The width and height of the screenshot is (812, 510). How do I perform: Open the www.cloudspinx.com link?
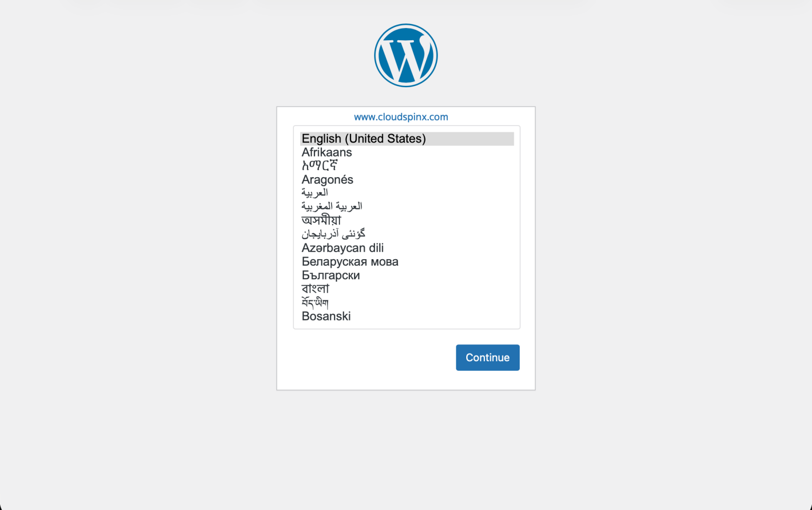point(401,117)
